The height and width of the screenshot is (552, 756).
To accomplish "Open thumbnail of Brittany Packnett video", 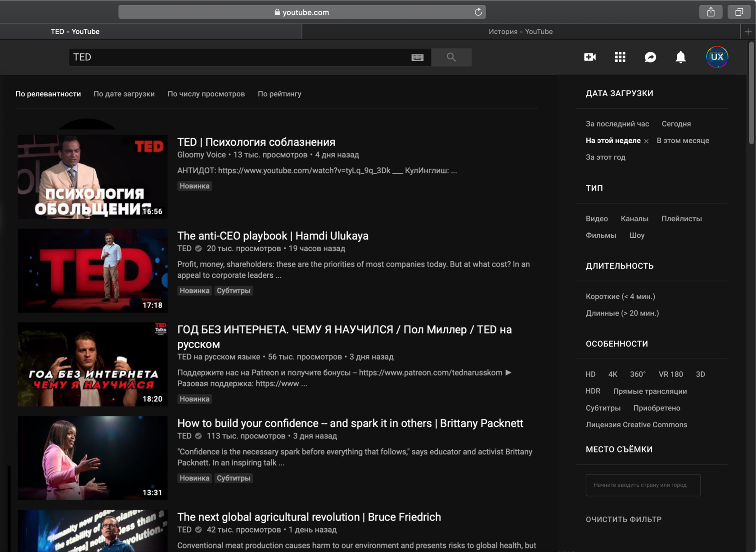I will click(x=93, y=458).
